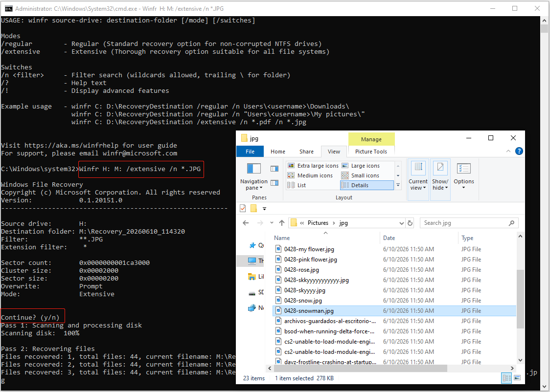Refresh the jpg folder
The width and height of the screenshot is (550, 392).
click(410, 223)
